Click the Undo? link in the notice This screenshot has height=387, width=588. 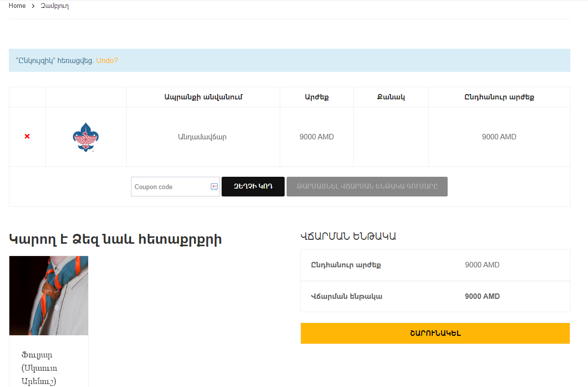[107, 61]
